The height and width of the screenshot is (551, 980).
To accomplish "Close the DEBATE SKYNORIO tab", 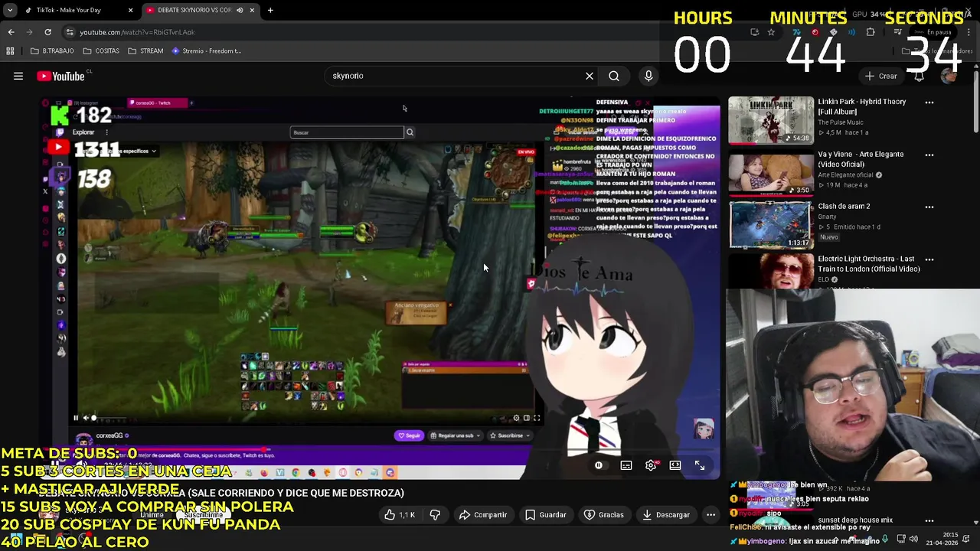I will [x=252, y=10].
